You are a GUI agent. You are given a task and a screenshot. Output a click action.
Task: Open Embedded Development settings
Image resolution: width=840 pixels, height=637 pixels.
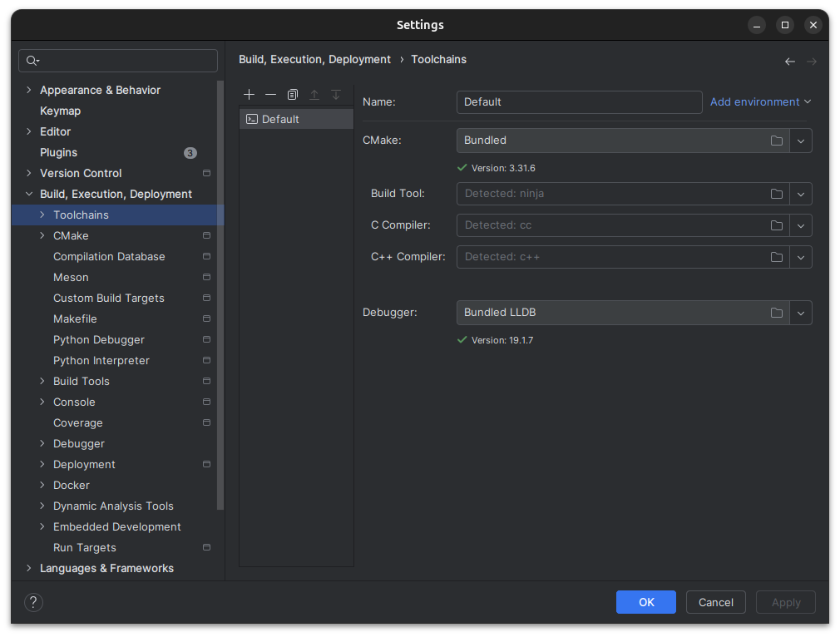click(116, 526)
